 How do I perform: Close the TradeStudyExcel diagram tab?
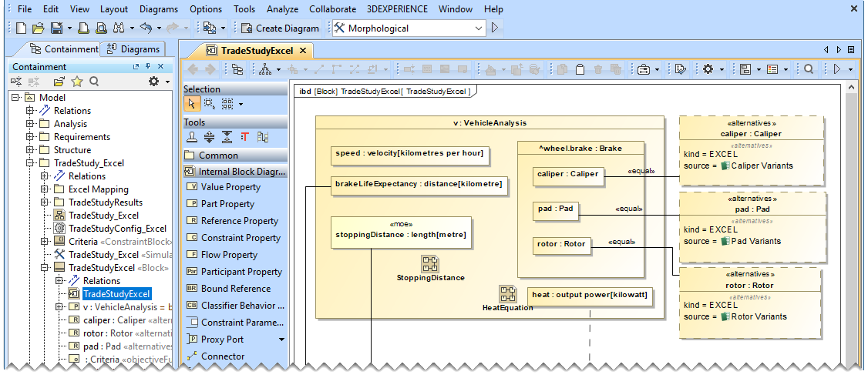[303, 51]
